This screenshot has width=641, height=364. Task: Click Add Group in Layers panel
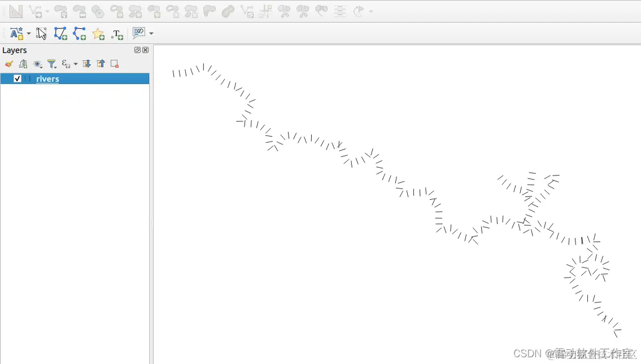[23, 64]
